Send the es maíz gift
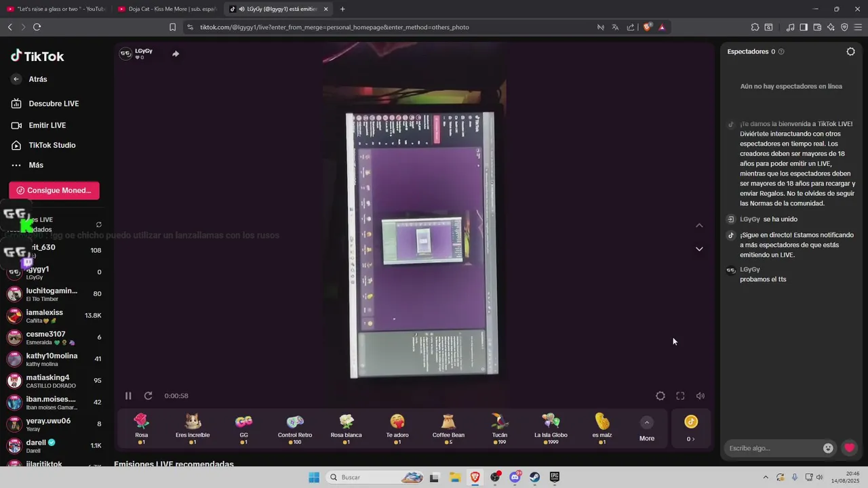The width and height of the screenshot is (868, 488). tap(602, 428)
